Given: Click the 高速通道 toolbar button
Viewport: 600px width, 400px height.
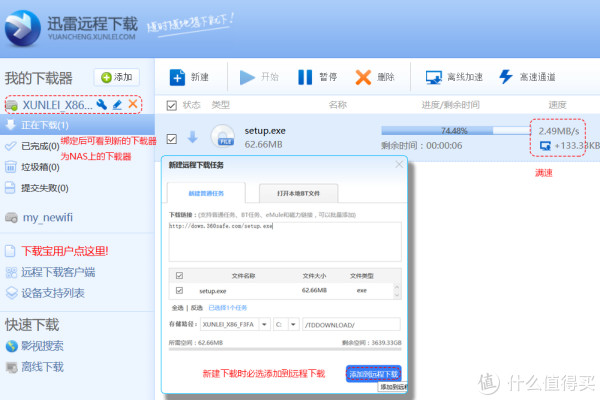Looking at the screenshot, I should point(527,77).
